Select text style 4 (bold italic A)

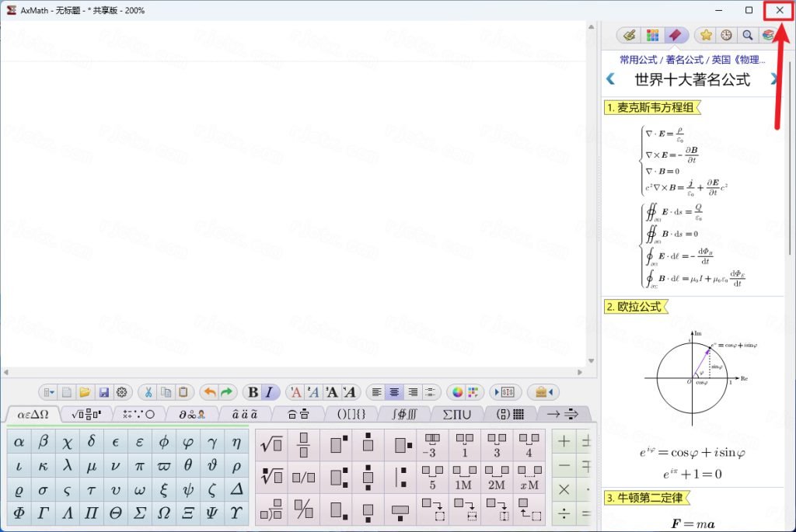pyautogui.click(x=349, y=392)
